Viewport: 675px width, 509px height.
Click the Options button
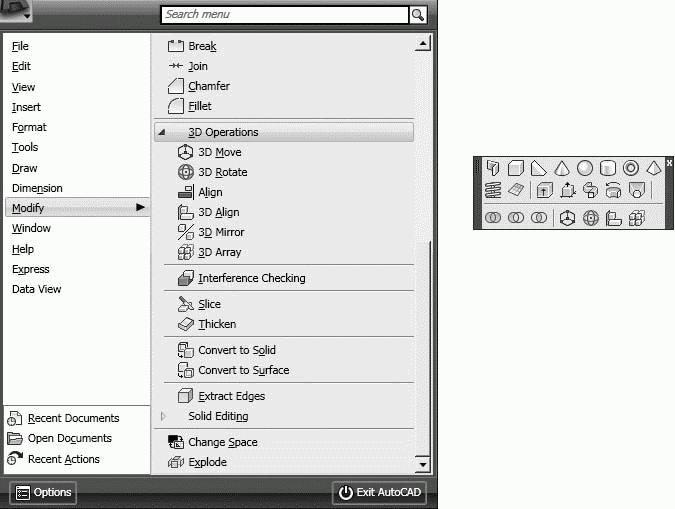pos(43,492)
